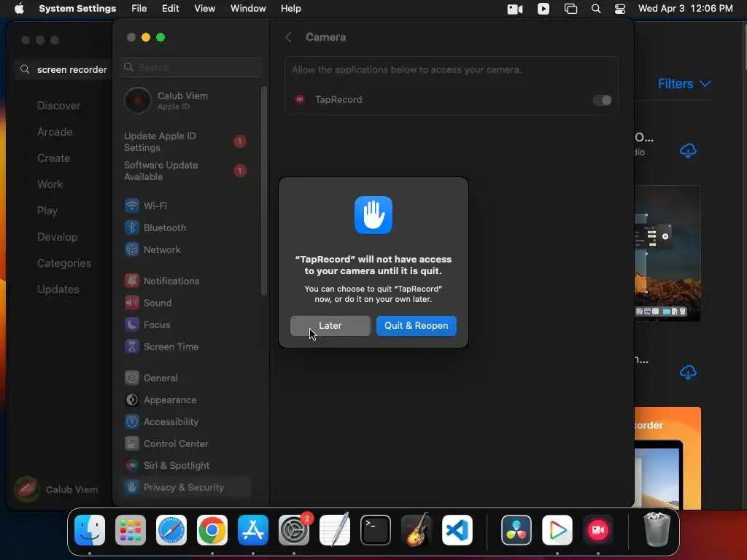
Task: Open Control Center icon in menu bar
Action: [x=620, y=9]
